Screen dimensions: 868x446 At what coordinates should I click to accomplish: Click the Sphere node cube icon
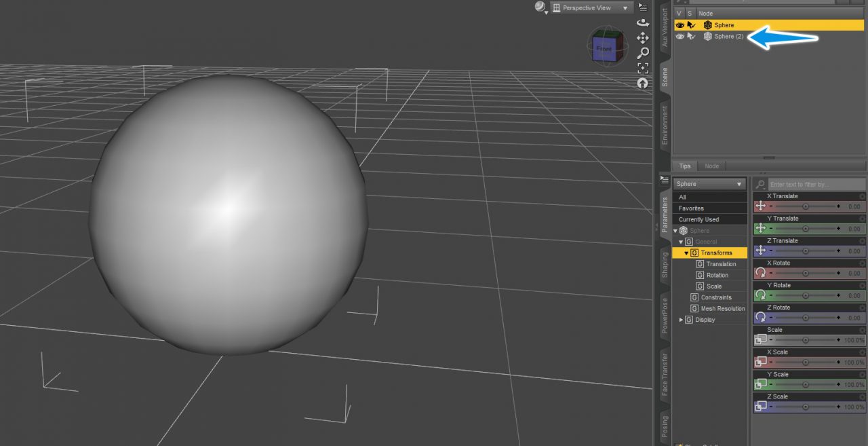(x=708, y=24)
